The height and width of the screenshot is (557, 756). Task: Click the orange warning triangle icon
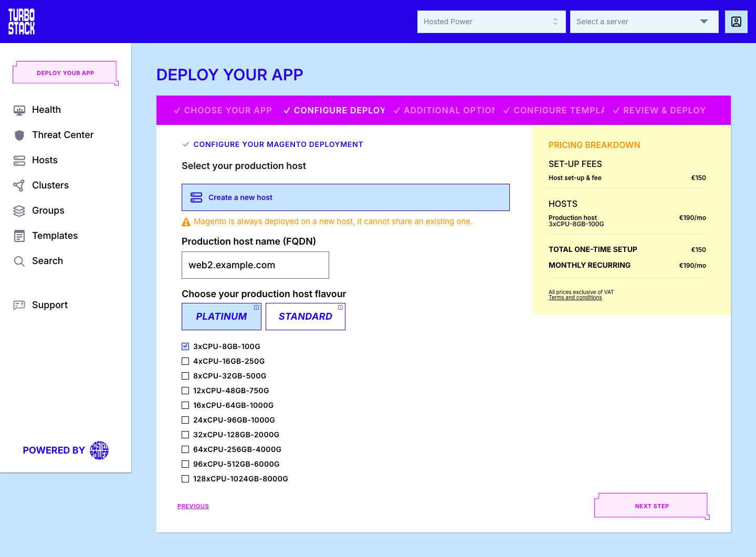[x=186, y=222]
